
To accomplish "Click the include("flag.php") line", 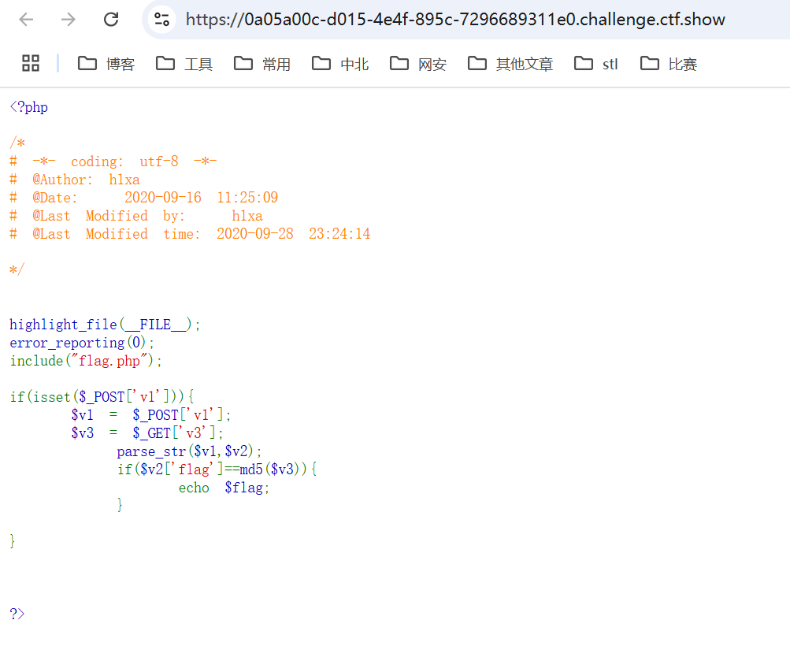I will coord(86,361).
